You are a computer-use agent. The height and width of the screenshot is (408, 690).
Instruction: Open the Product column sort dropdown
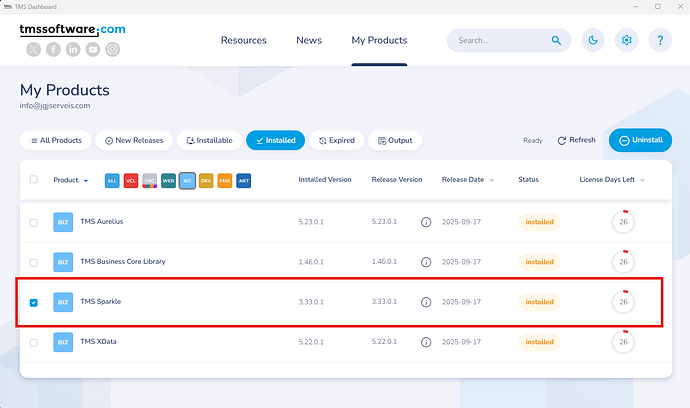pyautogui.click(x=85, y=181)
